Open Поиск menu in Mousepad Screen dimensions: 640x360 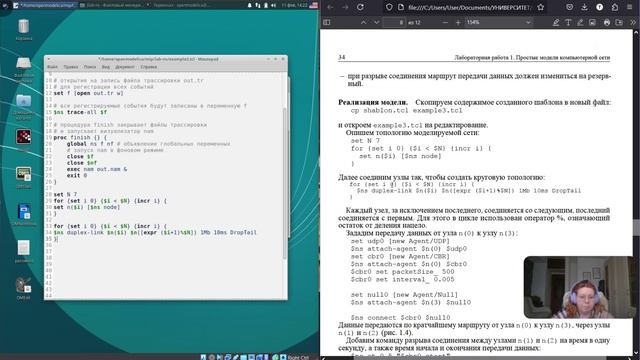90,67
